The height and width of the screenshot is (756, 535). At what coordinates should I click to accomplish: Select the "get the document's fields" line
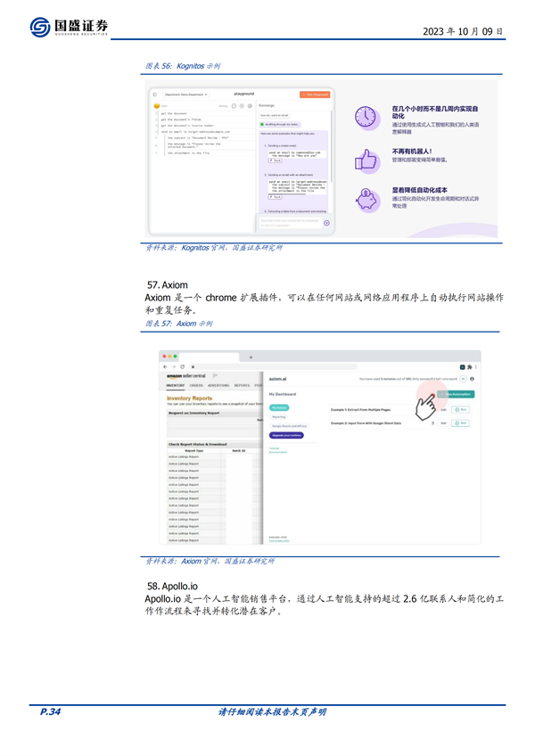point(181,119)
